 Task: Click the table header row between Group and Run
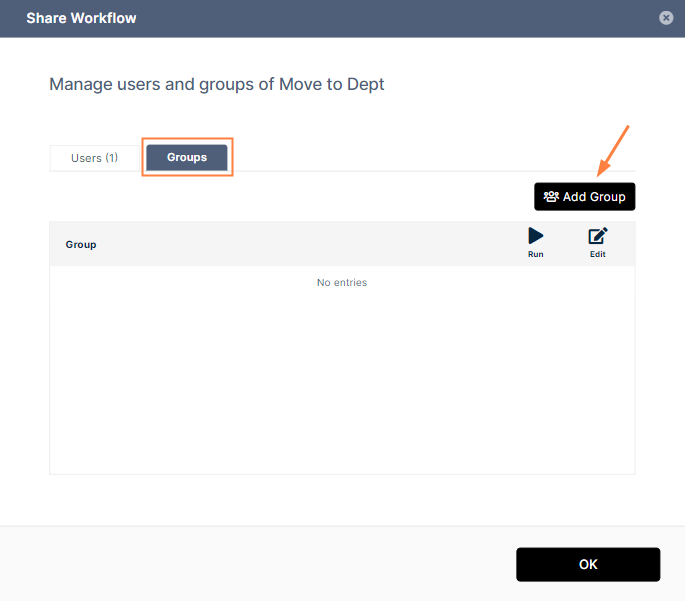pyautogui.click(x=300, y=244)
